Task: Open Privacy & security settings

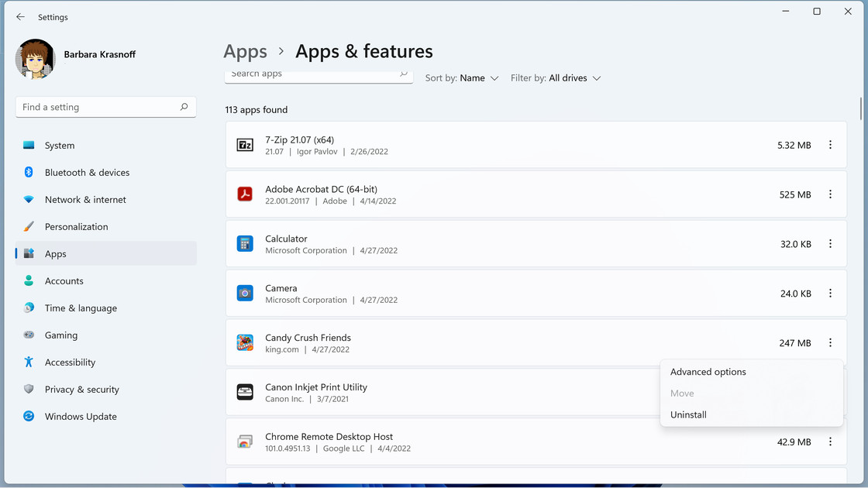Action: coord(105,389)
